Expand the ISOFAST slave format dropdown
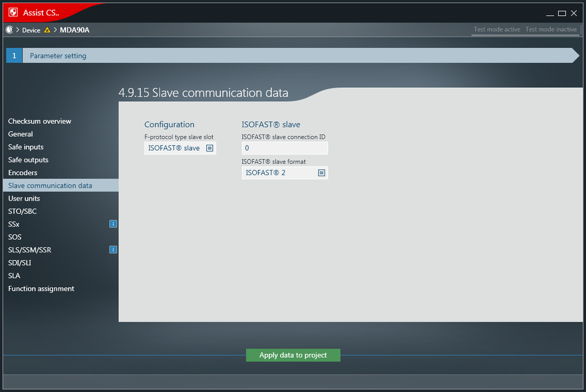The height and width of the screenshot is (392, 586). tap(284, 173)
